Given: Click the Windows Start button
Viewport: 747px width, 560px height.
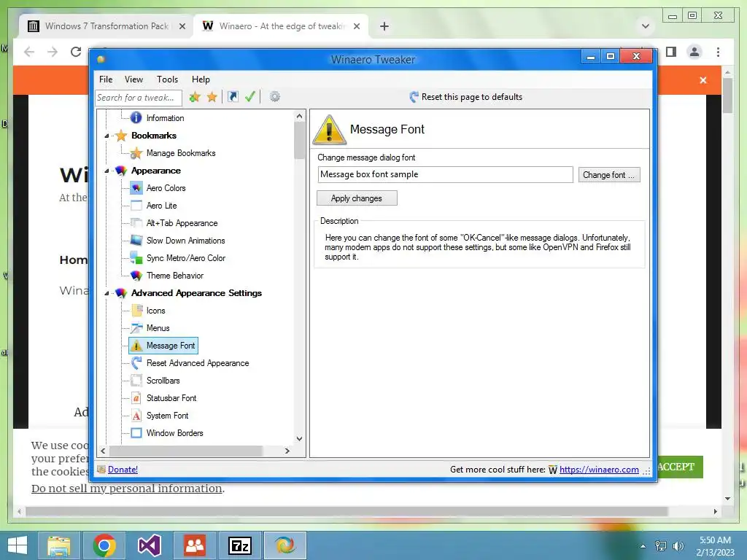Looking at the screenshot, I should [18, 545].
